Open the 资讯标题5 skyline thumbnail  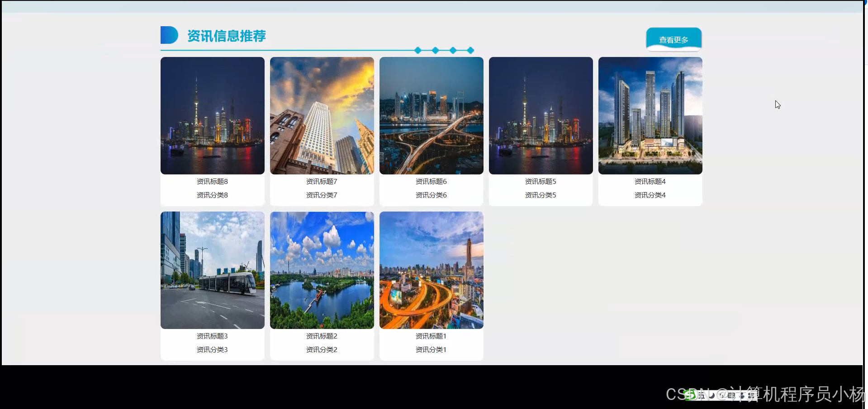click(541, 116)
